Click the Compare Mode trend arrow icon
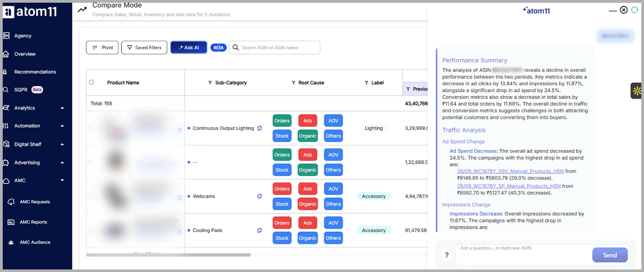Image resolution: width=644 pixels, height=272 pixels. (82, 9)
